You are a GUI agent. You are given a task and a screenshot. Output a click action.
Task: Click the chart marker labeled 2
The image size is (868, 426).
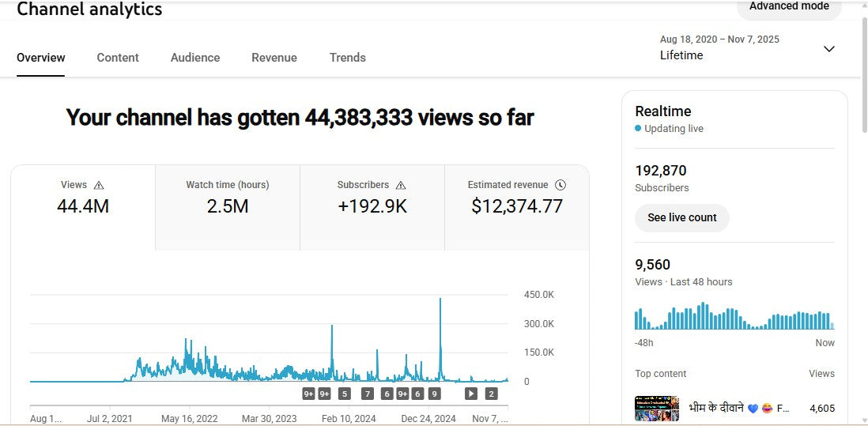point(491,394)
